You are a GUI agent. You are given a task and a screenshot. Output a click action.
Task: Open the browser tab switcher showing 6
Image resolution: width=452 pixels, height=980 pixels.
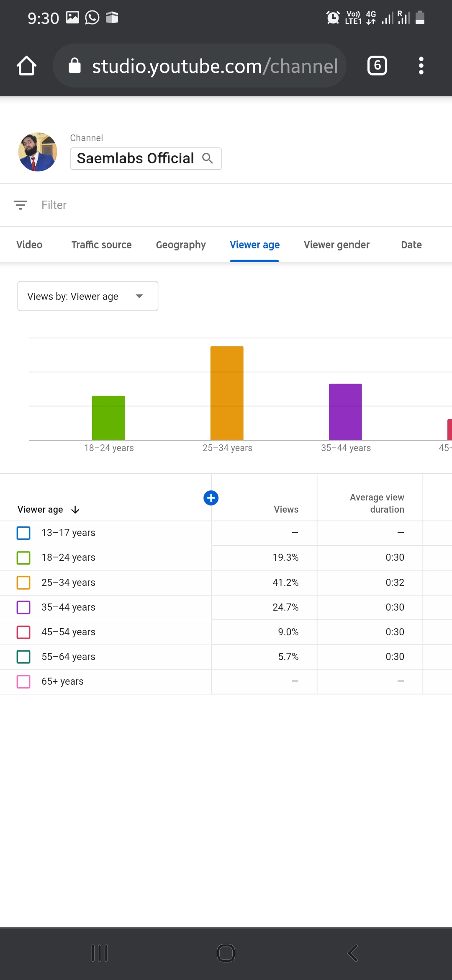(377, 66)
